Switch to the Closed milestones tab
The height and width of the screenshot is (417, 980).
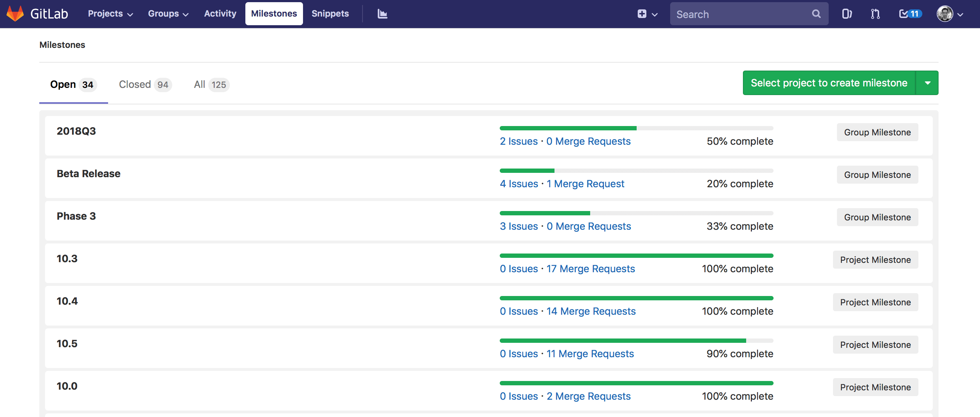pos(145,84)
